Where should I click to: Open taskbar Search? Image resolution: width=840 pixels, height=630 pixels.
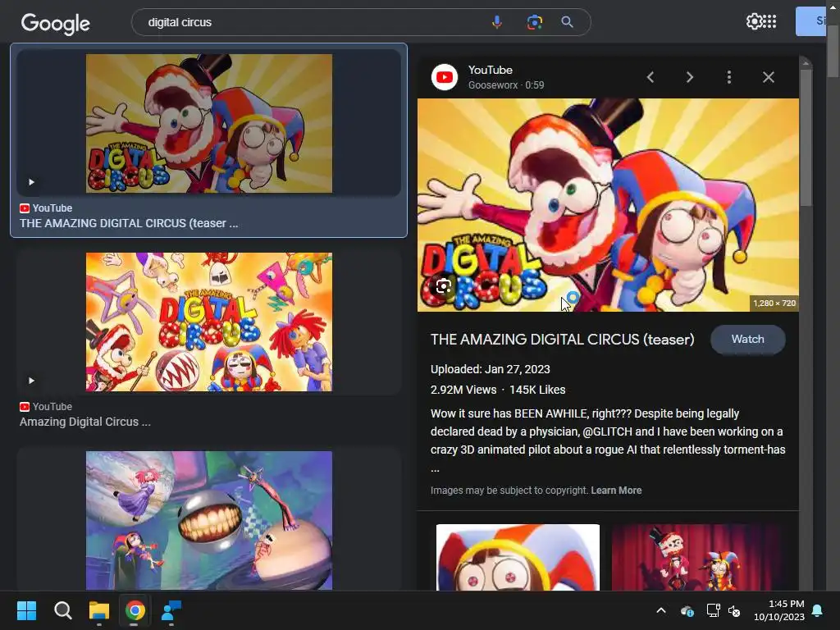62,610
